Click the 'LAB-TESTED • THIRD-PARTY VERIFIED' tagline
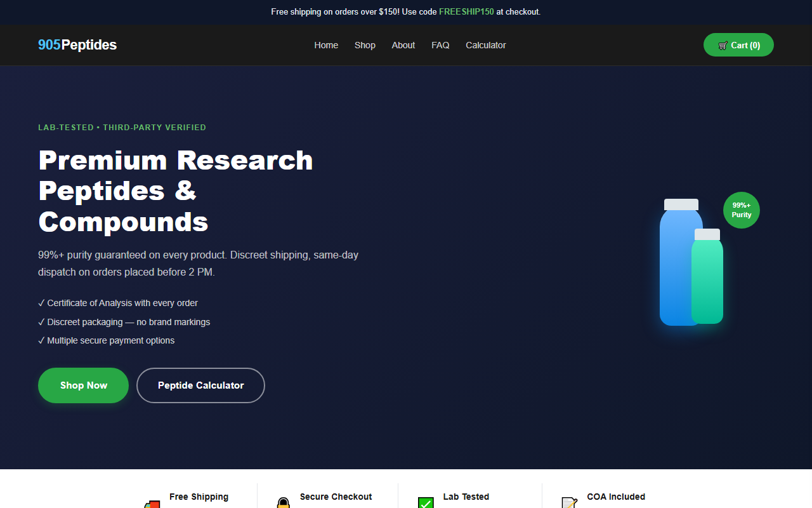812x508 pixels. tap(122, 128)
